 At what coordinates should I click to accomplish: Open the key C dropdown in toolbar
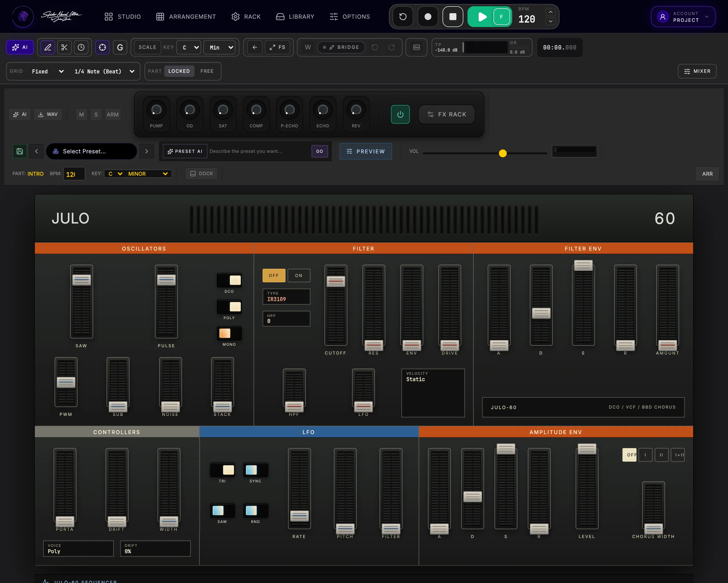[x=189, y=47]
